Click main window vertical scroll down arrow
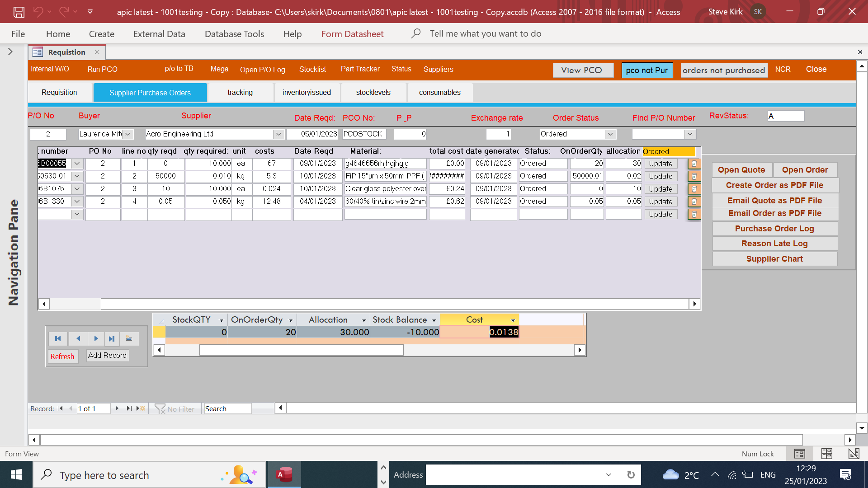The width and height of the screenshot is (868, 488). (x=862, y=427)
